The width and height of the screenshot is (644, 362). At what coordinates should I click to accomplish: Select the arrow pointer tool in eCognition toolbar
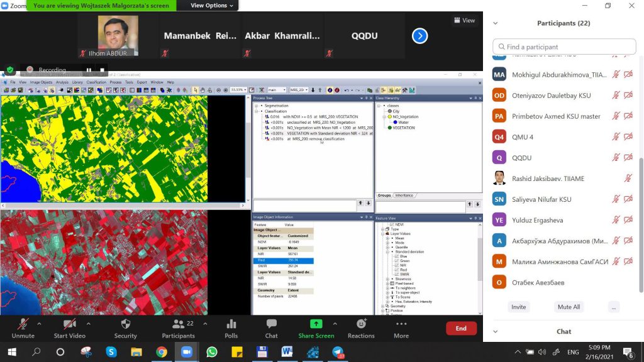click(x=196, y=90)
